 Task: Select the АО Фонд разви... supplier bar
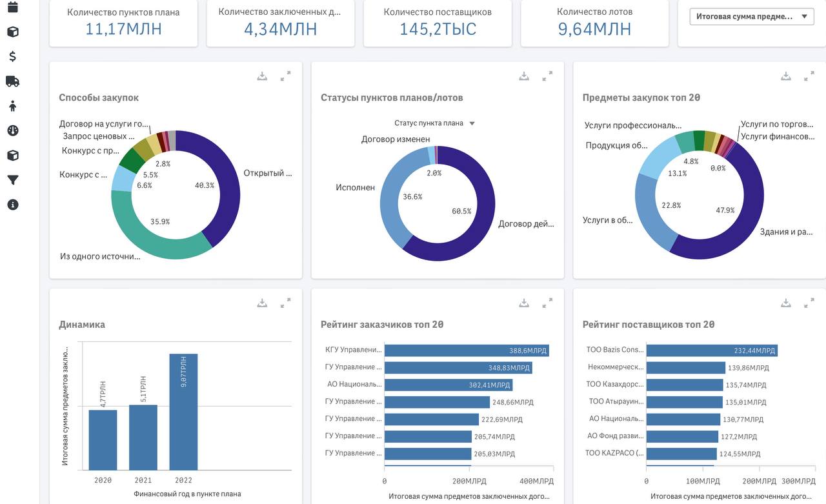click(683, 436)
